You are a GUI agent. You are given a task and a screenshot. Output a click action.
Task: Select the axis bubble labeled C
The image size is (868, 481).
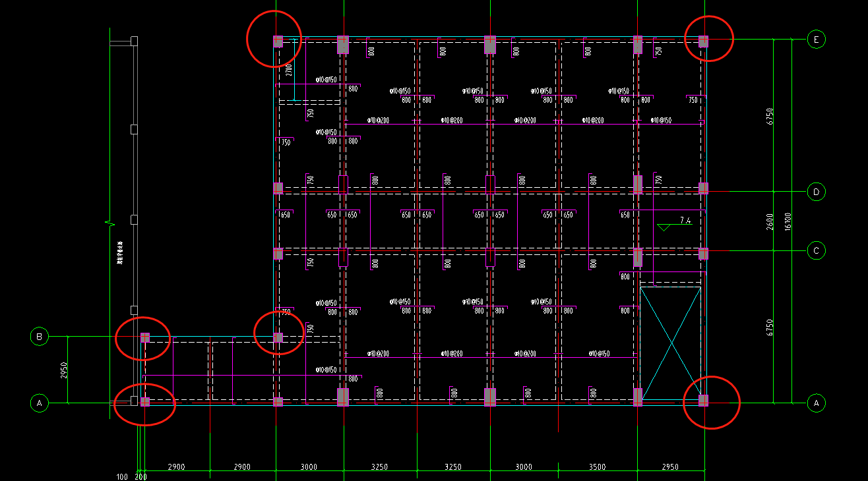point(816,250)
